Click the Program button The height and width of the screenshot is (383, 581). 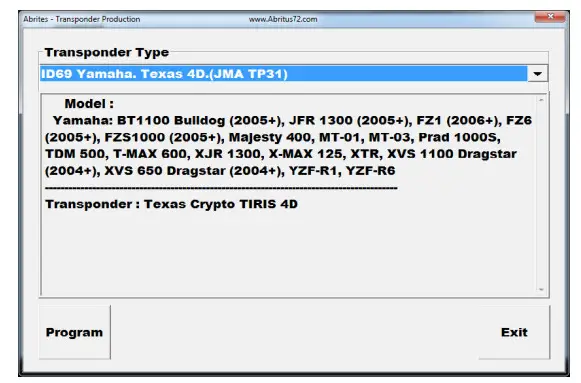click(74, 332)
